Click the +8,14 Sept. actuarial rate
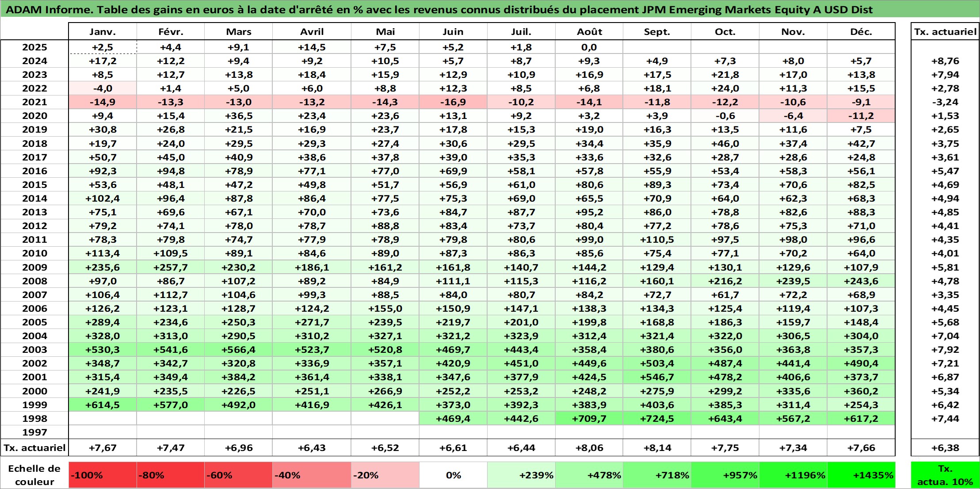This screenshot has width=980, height=489. pos(657,448)
